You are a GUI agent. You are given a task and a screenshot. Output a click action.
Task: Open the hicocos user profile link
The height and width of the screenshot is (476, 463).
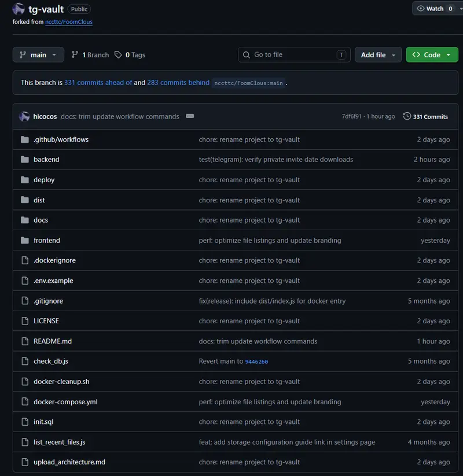click(45, 117)
